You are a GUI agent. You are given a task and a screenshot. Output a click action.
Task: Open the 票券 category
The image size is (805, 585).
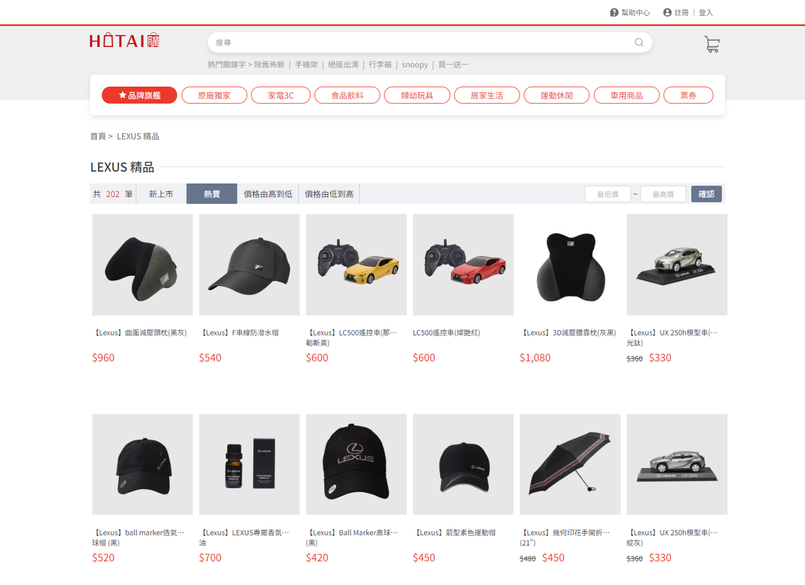(688, 95)
